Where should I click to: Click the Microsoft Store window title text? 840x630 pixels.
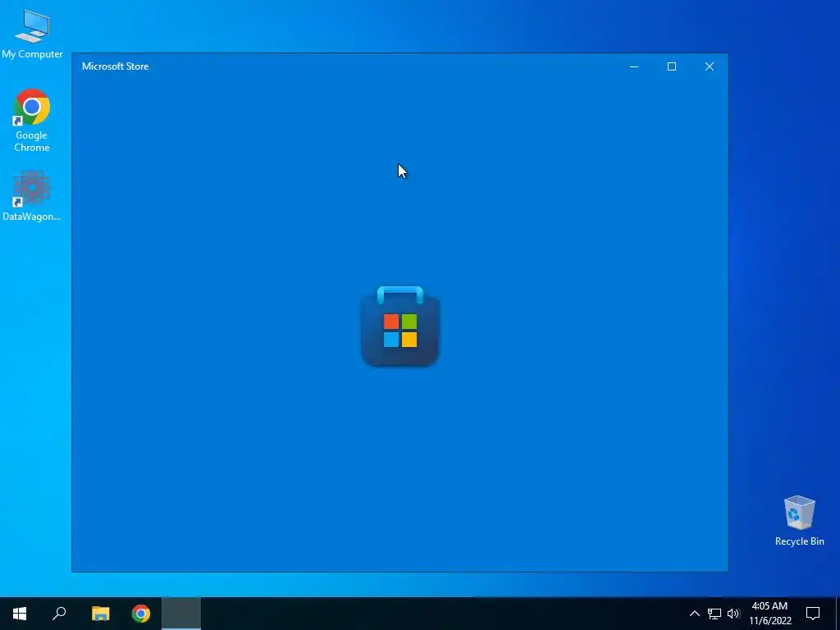(115, 66)
